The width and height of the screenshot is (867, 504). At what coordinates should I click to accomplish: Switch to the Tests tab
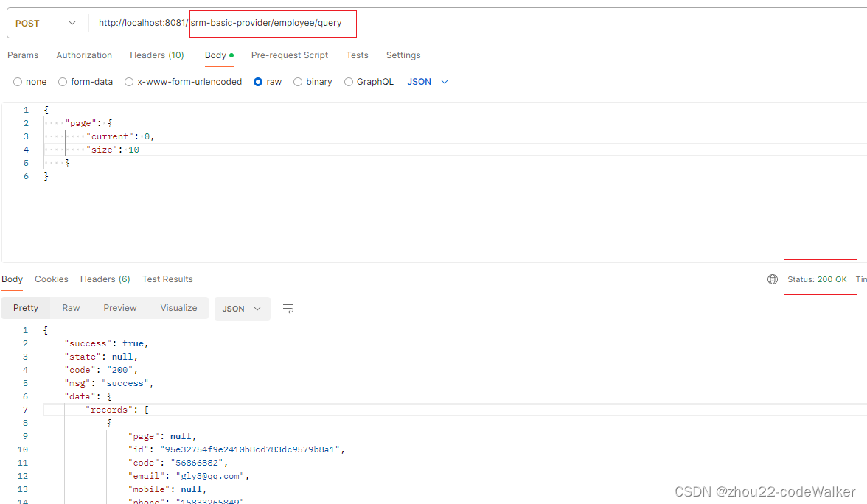click(357, 55)
